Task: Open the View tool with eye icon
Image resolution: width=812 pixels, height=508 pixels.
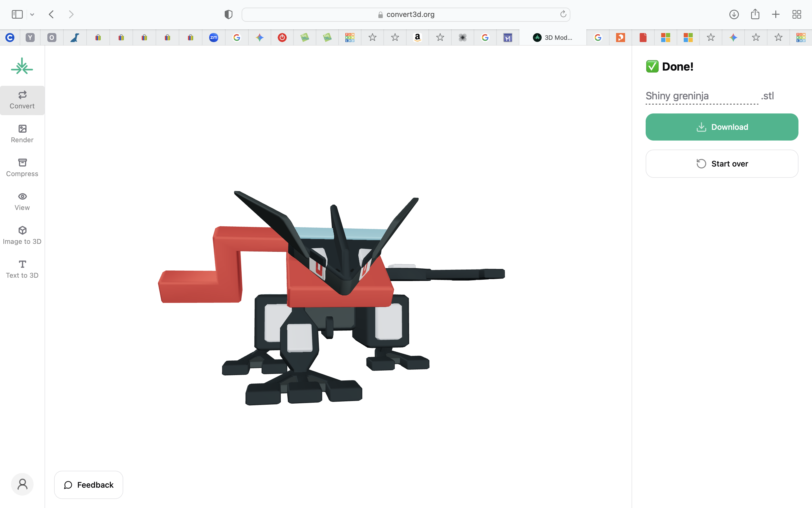Action: (22, 202)
